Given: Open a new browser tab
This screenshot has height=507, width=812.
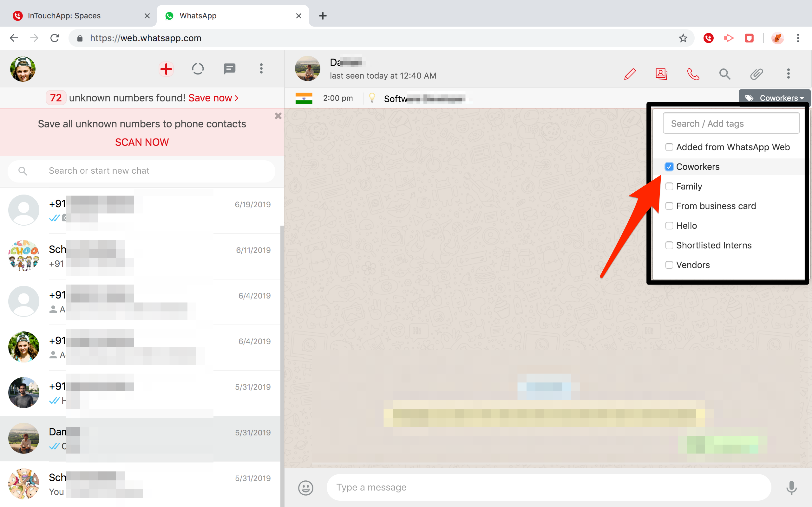Looking at the screenshot, I should [x=323, y=16].
